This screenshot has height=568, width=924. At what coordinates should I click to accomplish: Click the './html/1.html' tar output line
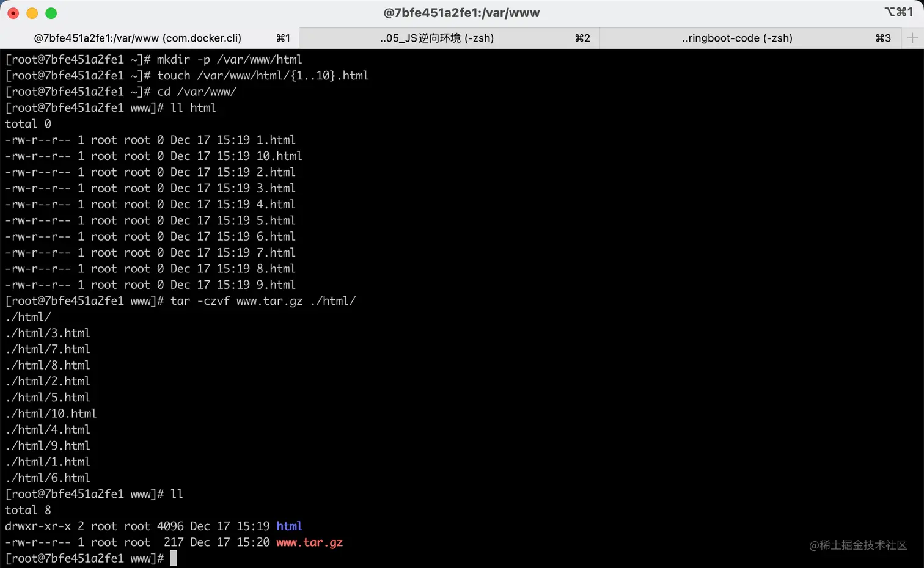pos(48,462)
